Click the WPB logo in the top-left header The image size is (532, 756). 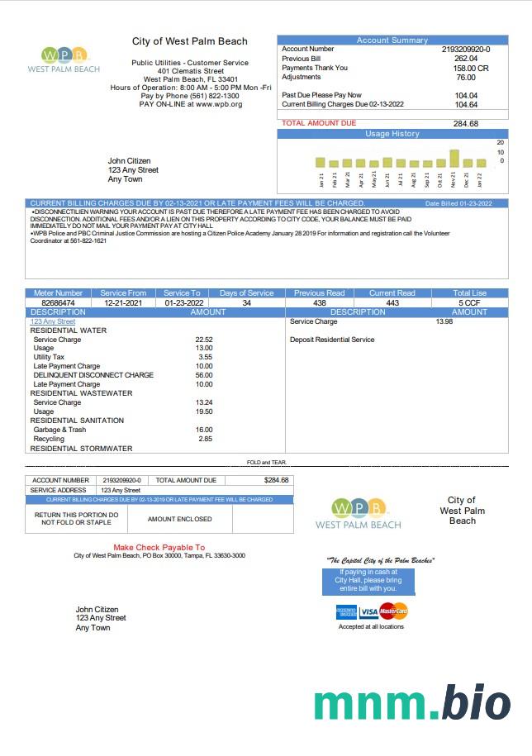[x=64, y=59]
